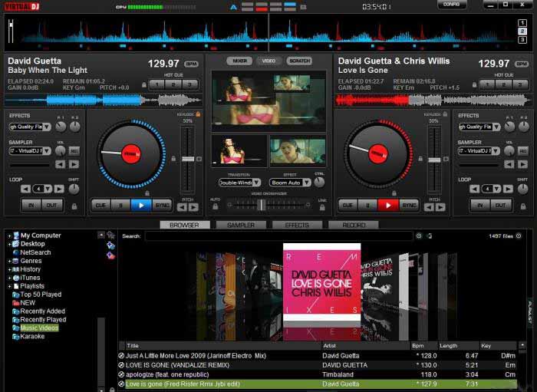Open the EFFECTS tab
Screen dimensions: 537x392
[x=298, y=226]
